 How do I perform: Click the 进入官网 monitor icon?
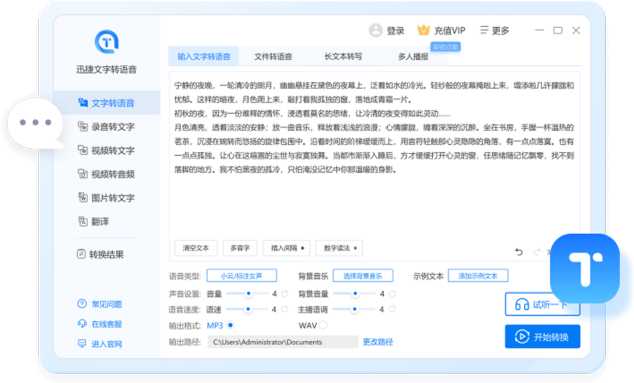[82, 343]
